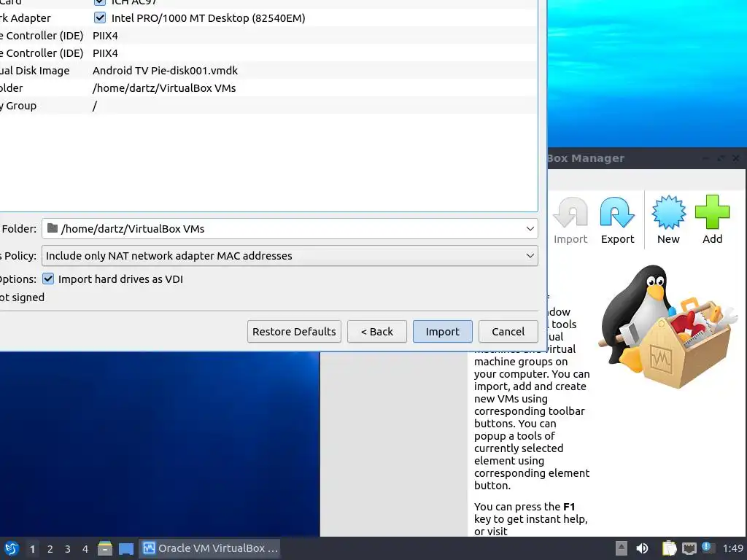Click the base folder value '/home/dartz/VirtualBox VMs' row
This screenshot has width=747, height=560.
pyautogui.click(x=164, y=88)
